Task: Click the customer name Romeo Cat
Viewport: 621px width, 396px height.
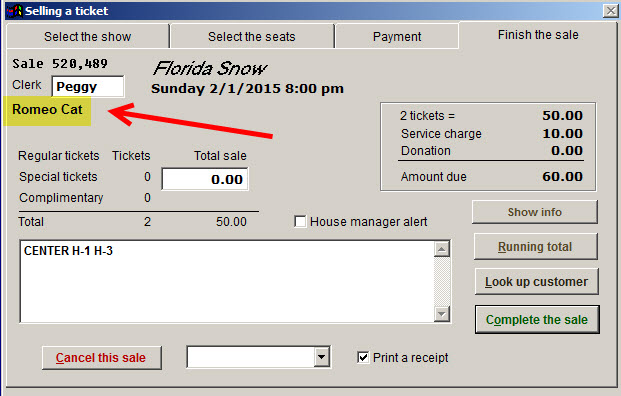Action: click(x=47, y=109)
